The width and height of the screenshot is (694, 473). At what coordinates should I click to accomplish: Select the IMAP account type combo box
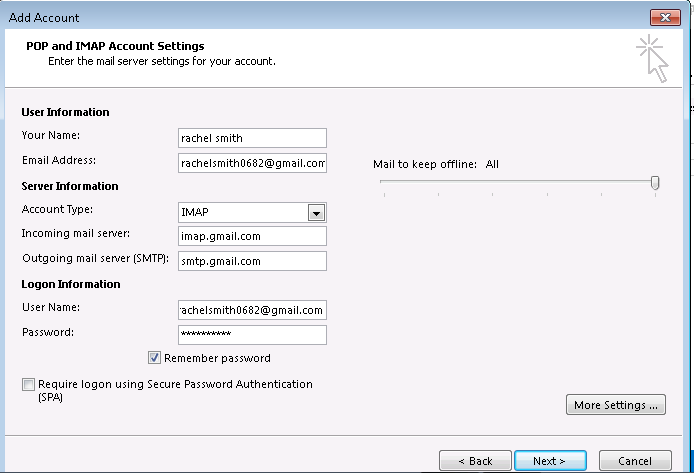tap(252, 212)
